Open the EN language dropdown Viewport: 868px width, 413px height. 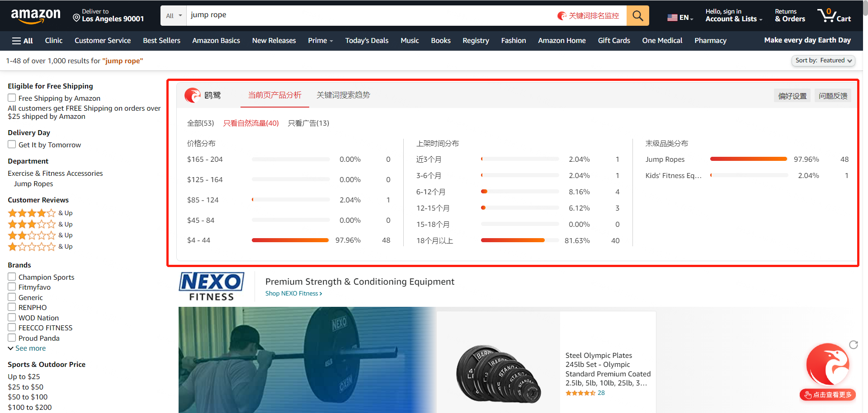click(x=686, y=18)
